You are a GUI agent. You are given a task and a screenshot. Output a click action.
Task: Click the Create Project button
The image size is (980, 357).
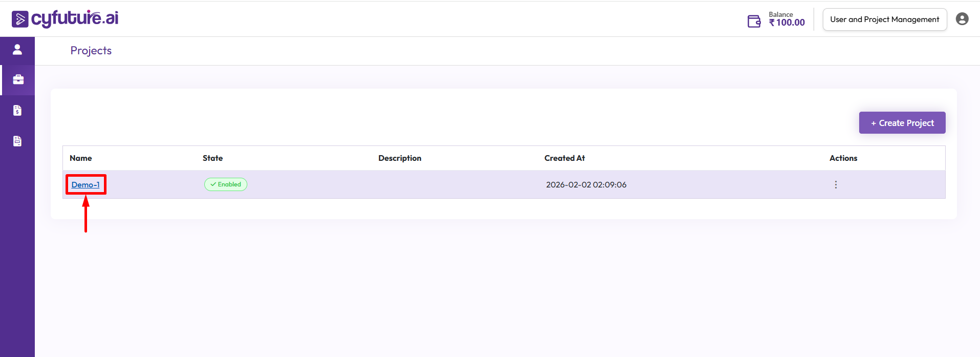point(902,123)
